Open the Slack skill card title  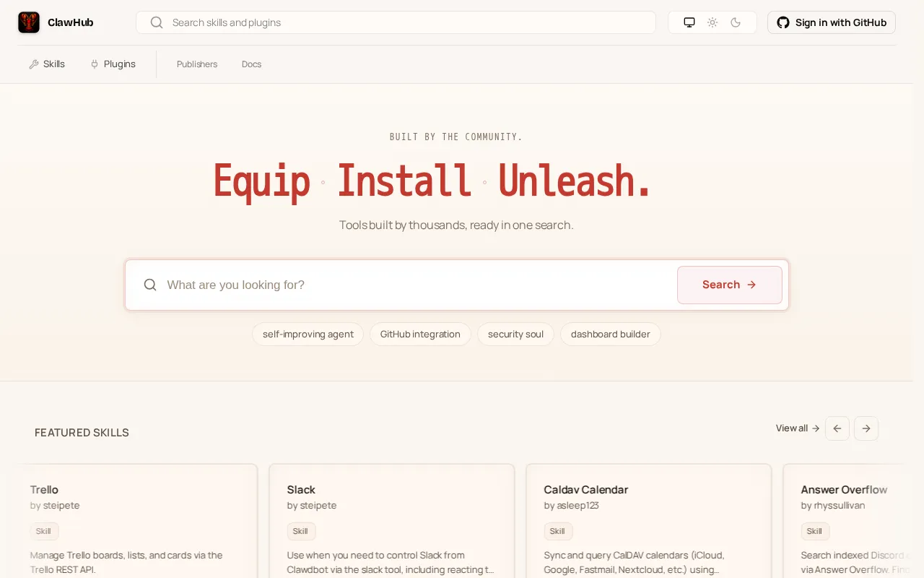pos(301,490)
